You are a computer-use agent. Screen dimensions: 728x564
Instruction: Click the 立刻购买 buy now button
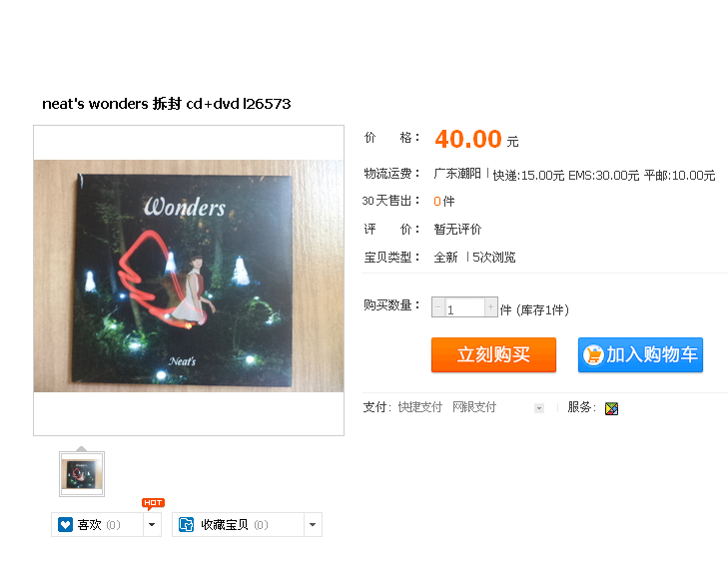pyautogui.click(x=493, y=354)
